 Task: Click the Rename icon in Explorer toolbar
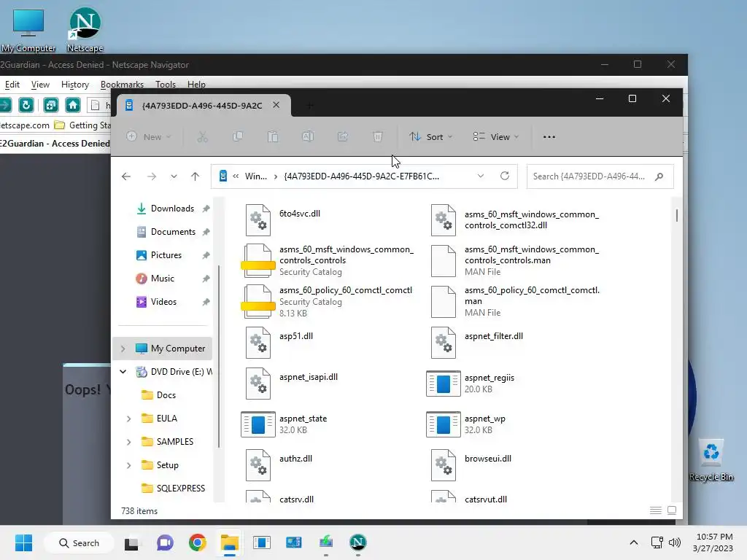(308, 137)
